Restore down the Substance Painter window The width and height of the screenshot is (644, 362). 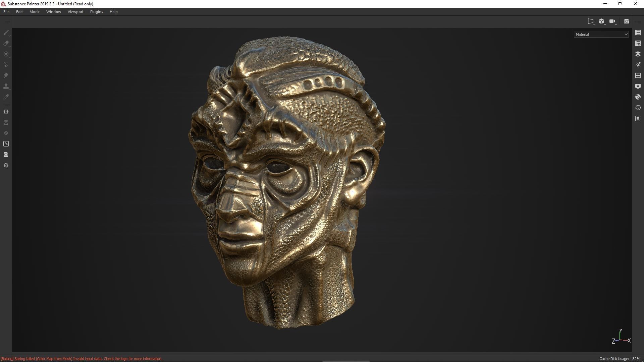click(620, 4)
